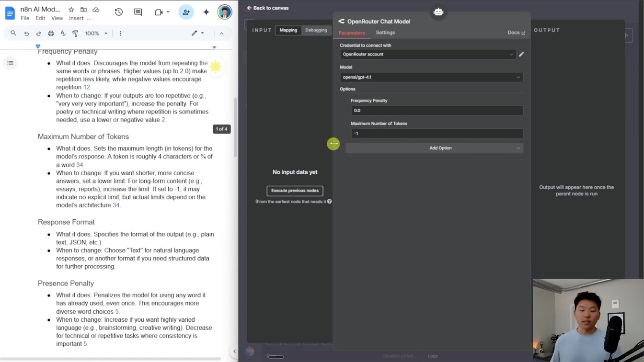Click the side panel collapse arrow in Docs
The height and width of the screenshot is (362, 644).
click(x=234, y=351)
